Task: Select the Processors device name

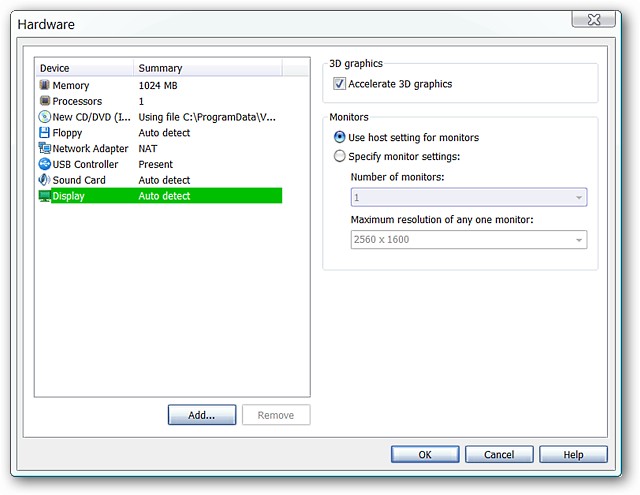Action: coord(77,101)
